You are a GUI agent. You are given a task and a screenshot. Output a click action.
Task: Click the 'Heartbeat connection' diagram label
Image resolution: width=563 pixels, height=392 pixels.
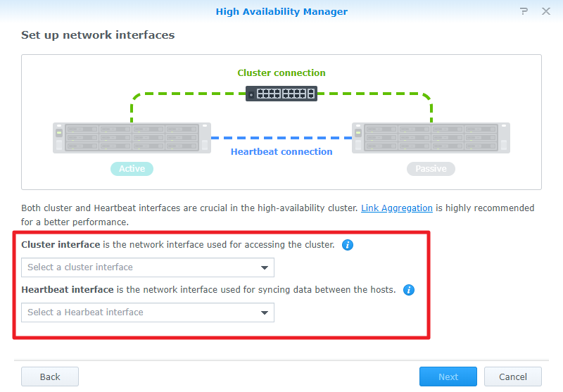coord(281,152)
